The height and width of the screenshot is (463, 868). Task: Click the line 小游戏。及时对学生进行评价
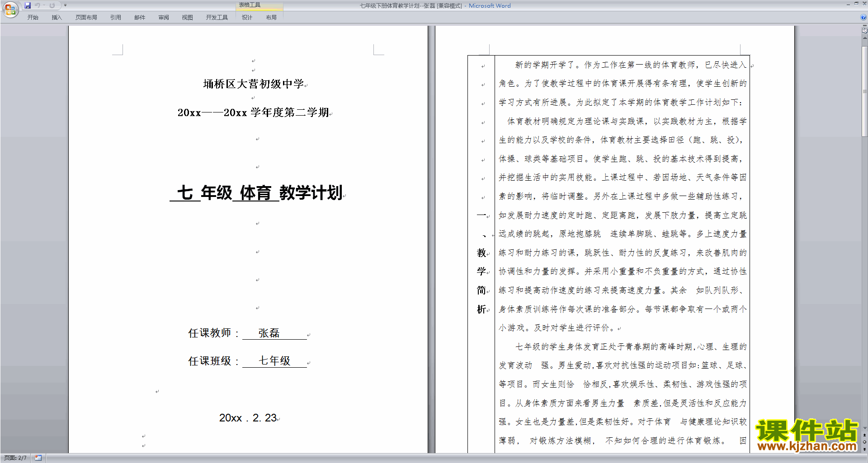[557, 328]
